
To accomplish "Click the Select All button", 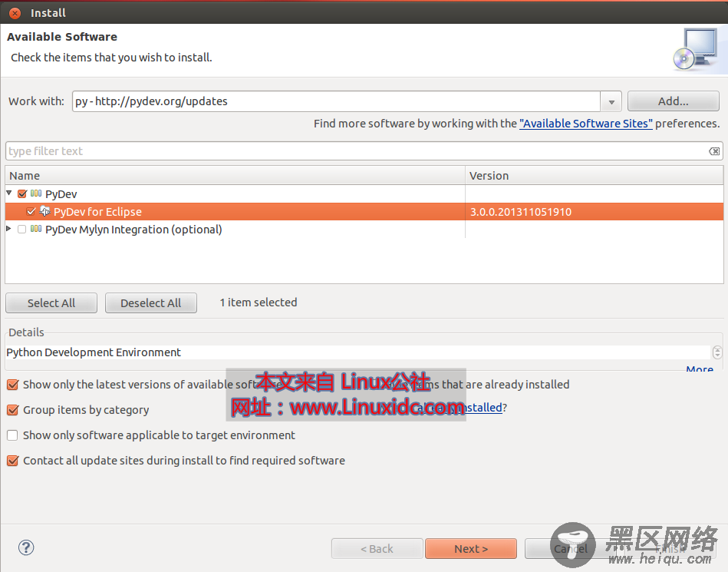I will pos(51,303).
